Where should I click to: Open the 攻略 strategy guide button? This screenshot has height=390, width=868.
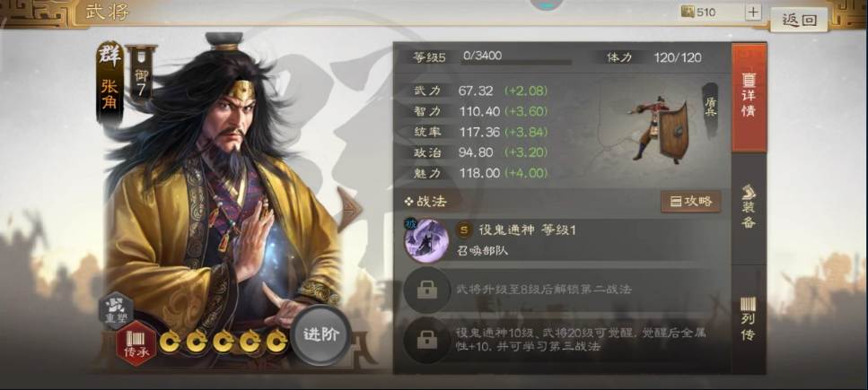click(x=691, y=202)
